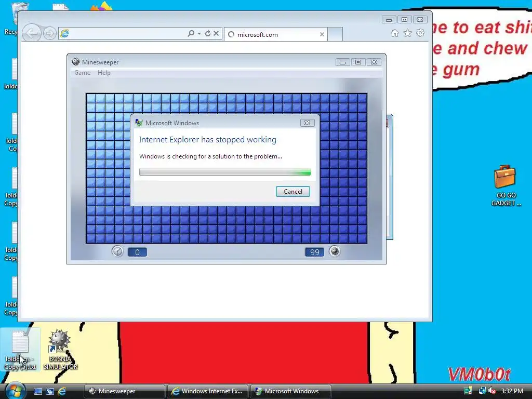Click the Microsoft Windows dialog title icon
The image size is (532, 399).
click(x=139, y=123)
